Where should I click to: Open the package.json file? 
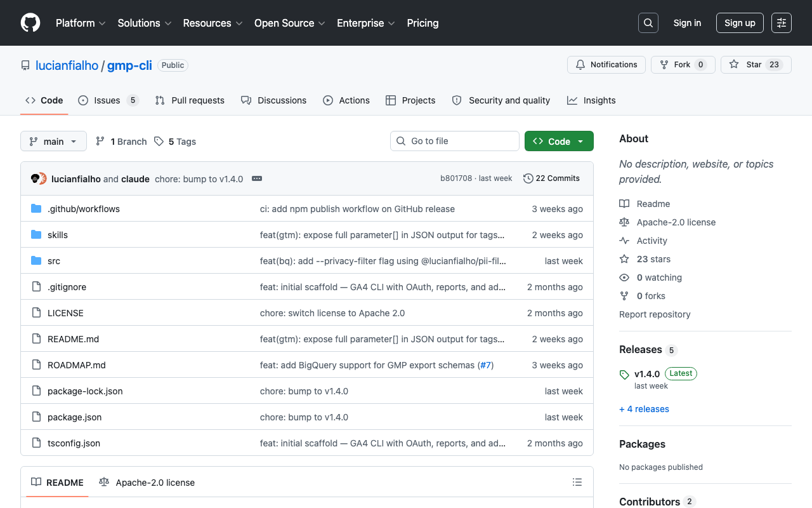(x=74, y=417)
